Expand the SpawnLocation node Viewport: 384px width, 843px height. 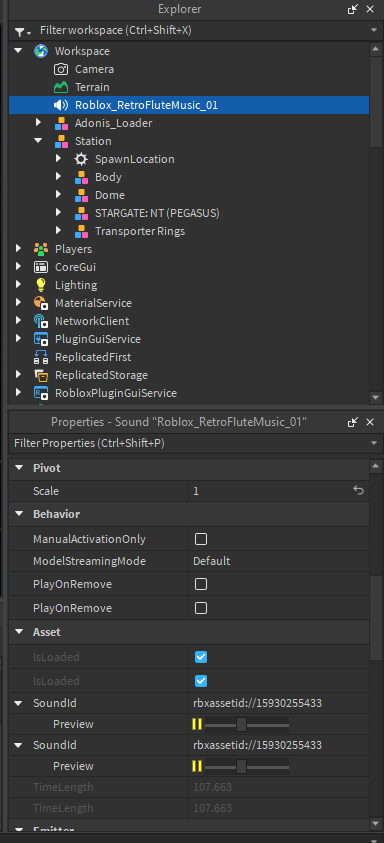(58, 159)
